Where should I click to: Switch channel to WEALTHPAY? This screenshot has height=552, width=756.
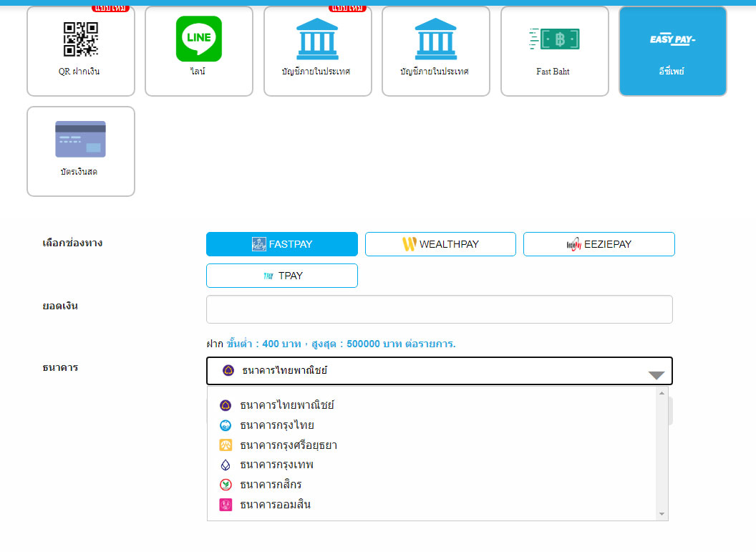click(440, 244)
